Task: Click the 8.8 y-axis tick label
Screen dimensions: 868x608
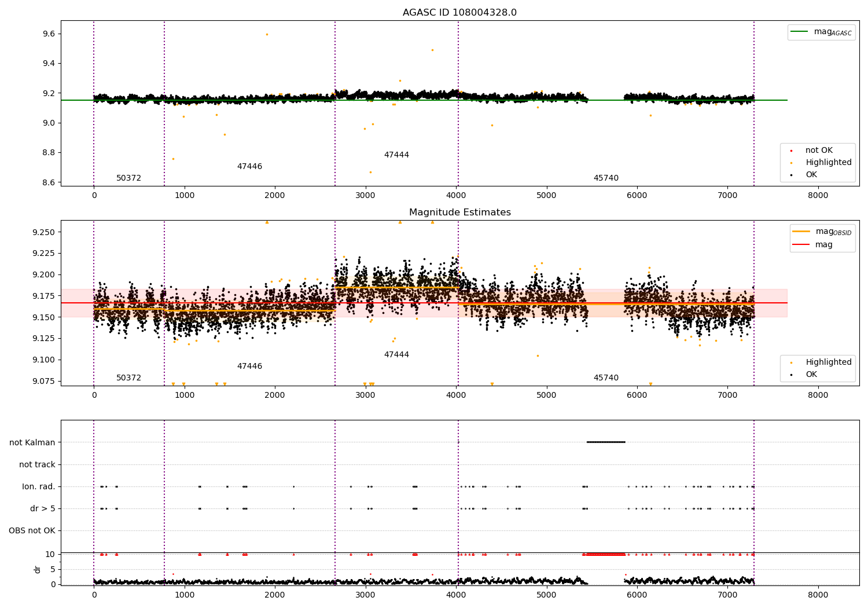Action: (49, 153)
